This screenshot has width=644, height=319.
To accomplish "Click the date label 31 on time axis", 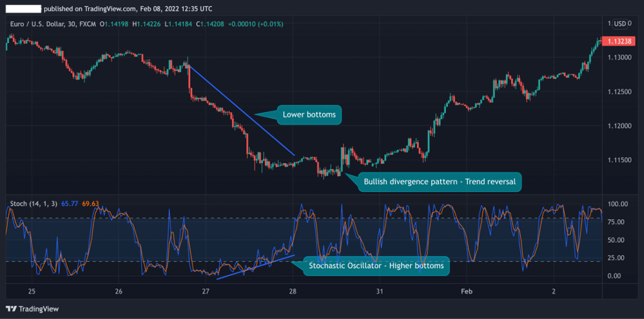I will tap(380, 292).
